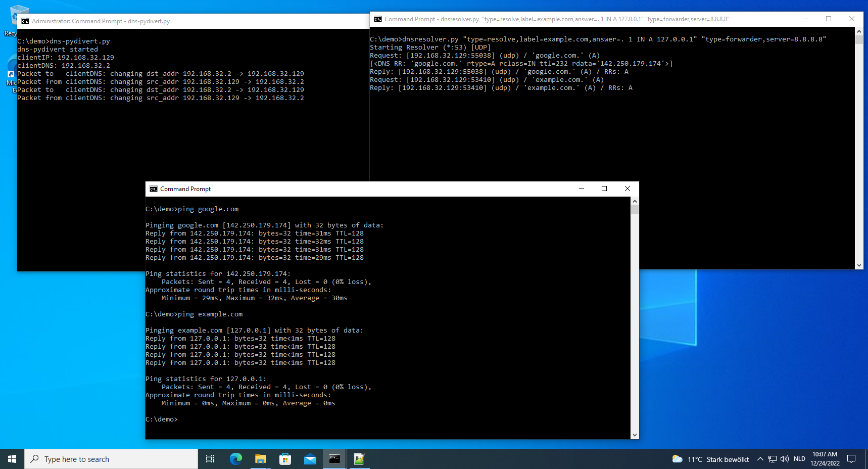
Task: Open Notepad++ from the taskbar
Action: (359, 459)
